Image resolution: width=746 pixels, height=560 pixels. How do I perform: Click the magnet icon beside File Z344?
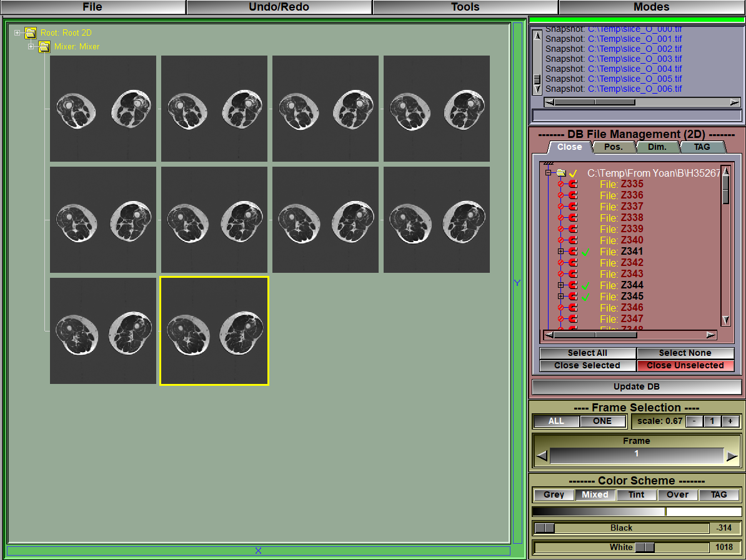(x=573, y=285)
